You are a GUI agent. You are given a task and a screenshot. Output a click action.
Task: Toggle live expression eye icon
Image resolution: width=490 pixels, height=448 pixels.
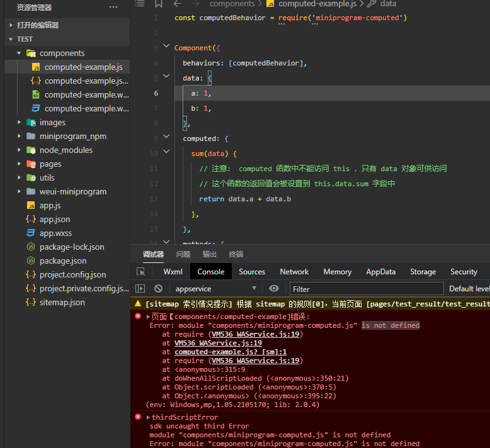pos(274,288)
